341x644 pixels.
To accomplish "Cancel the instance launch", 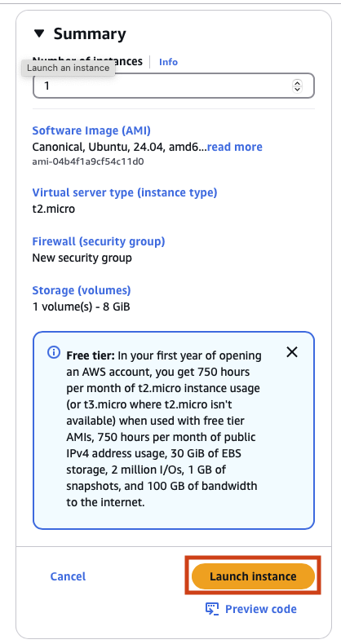I will (68, 576).
